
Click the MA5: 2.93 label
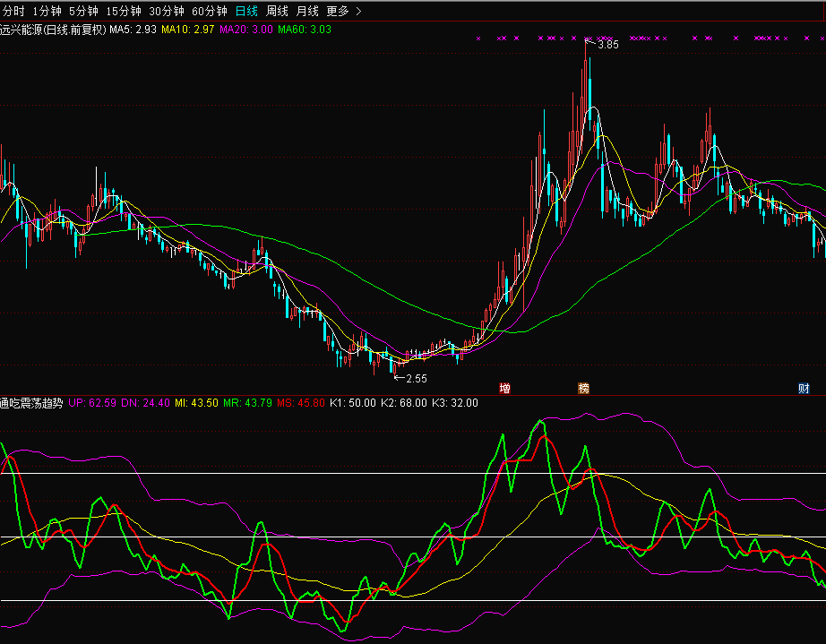pyautogui.click(x=133, y=30)
